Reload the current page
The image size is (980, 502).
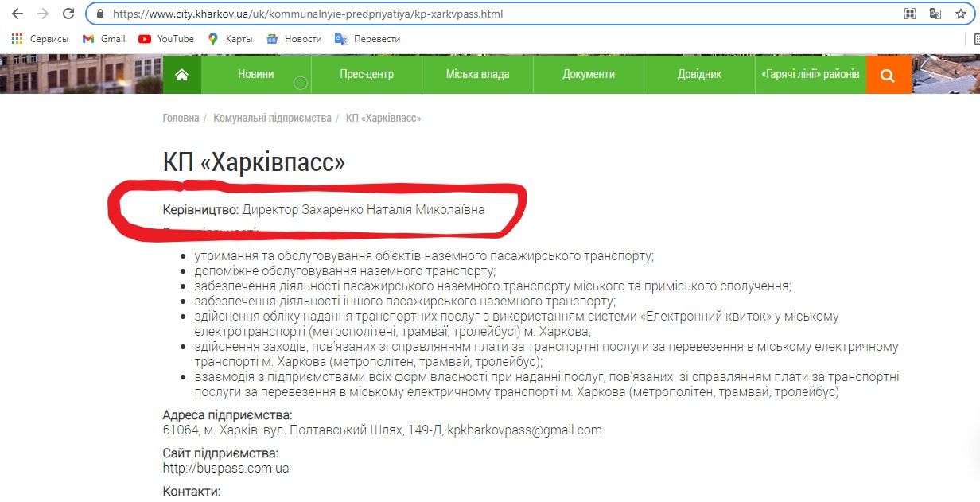(x=69, y=14)
